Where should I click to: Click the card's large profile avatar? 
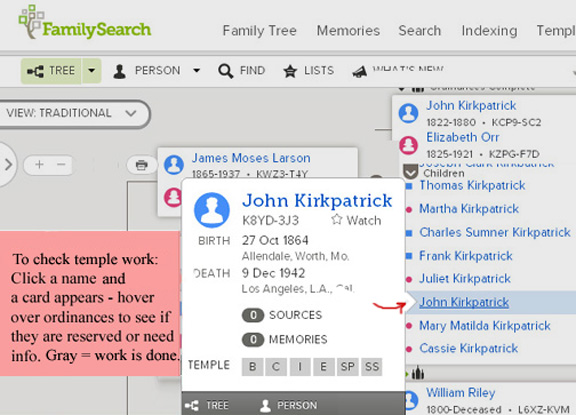(212, 210)
